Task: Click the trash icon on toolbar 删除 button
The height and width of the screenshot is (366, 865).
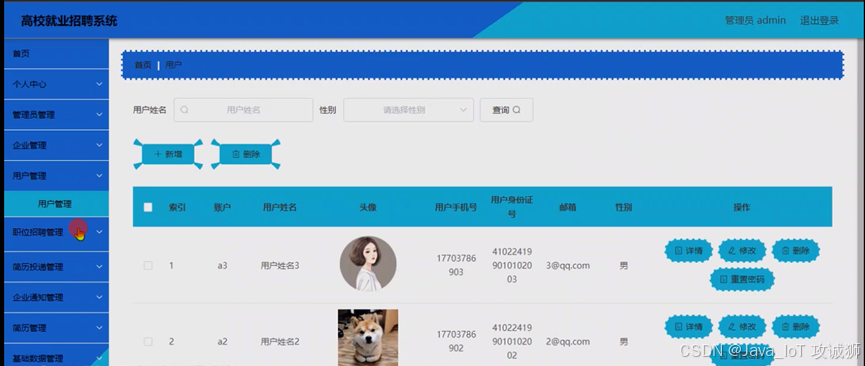Action: tap(236, 155)
